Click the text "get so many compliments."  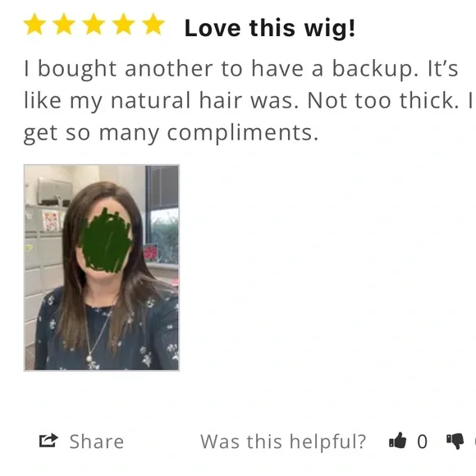point(171,133)
